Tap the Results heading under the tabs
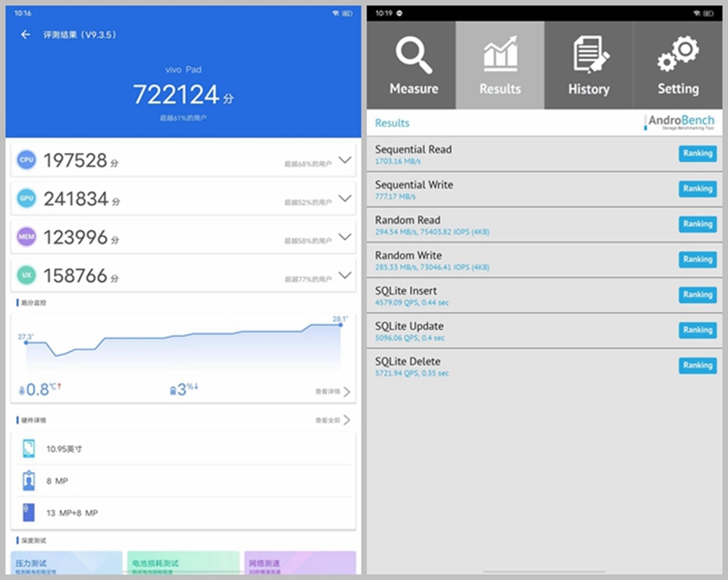Screen dimensions: 728x580 (392, 123)
